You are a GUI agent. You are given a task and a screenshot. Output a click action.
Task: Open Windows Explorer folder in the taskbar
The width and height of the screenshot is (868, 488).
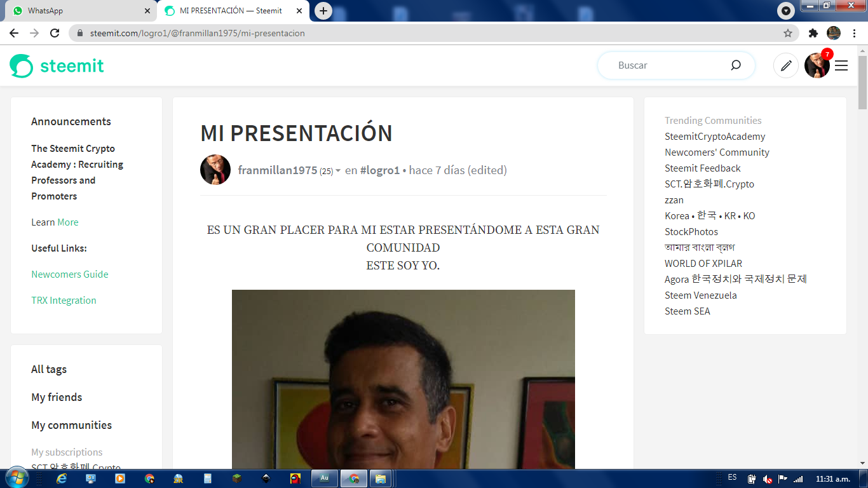pos(381,478)
